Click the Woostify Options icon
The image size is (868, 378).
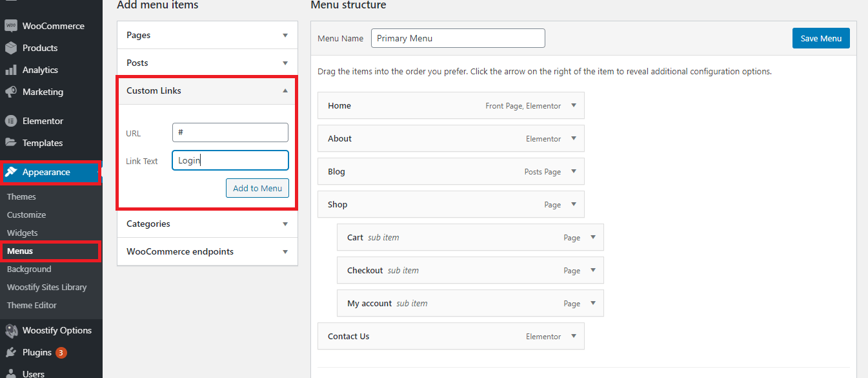click(10, 330)
